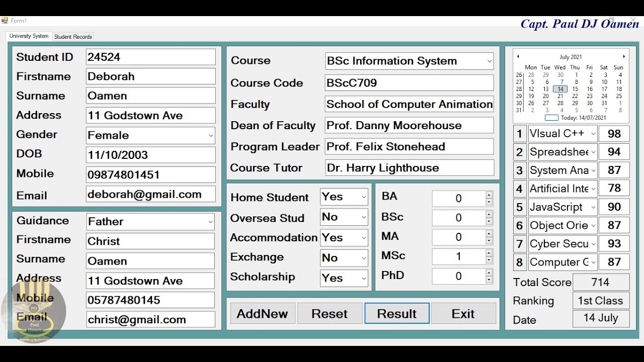The height and width of the screenshot is (362, 644).
Task: Decrease the MSc spinner value
Action: [x=489, y=260]
